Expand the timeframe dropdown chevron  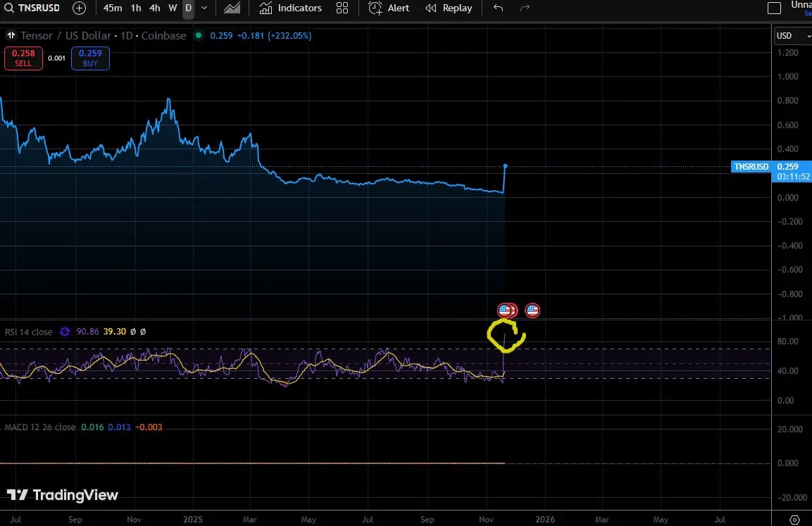204,8
